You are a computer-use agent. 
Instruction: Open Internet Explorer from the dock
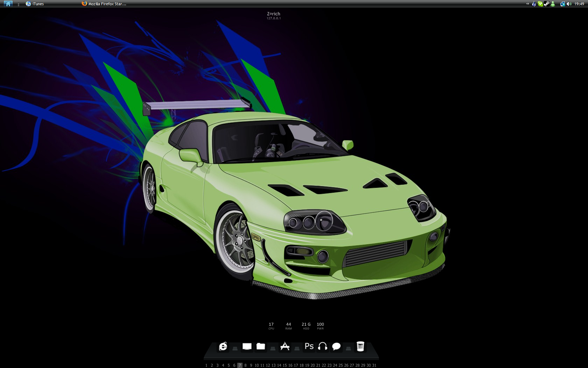(223, 347)
